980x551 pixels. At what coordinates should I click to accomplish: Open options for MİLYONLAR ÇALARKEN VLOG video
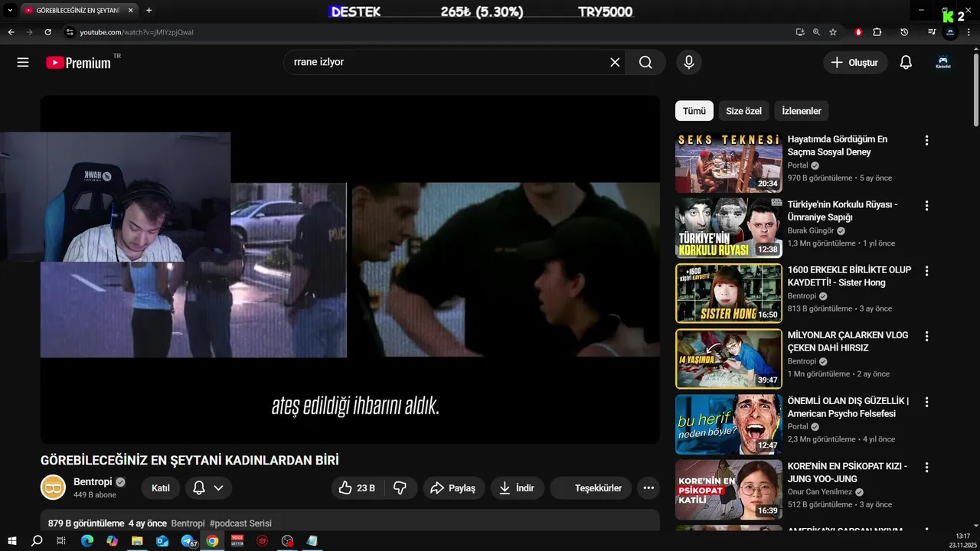[x=926, y=336]
